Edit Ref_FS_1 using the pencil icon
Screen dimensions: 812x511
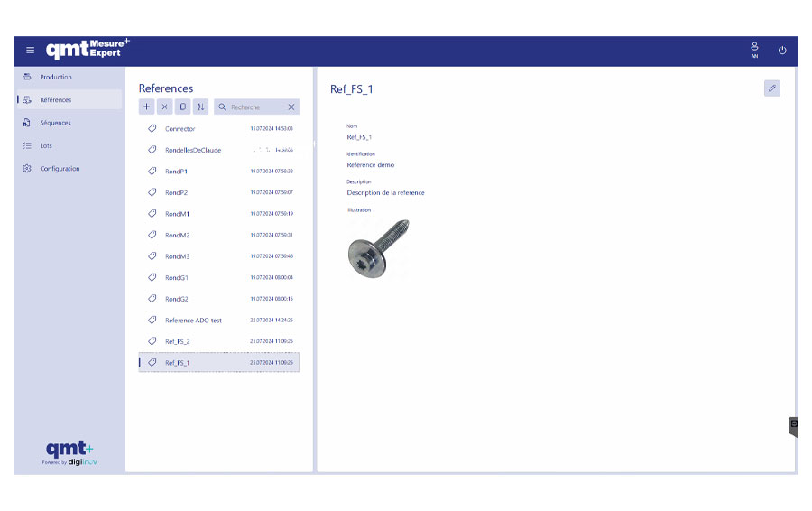771,88
